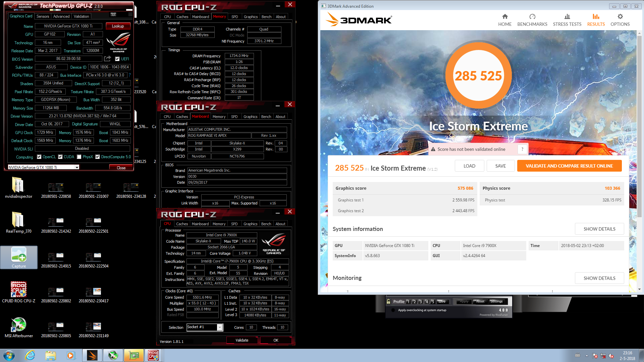Open the RESULTS tab in 3DMark

[596, 20]
